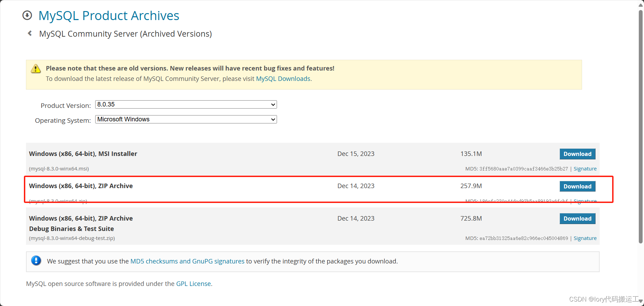Screen dimensions: 644x306
Task: Click the yellow warning triangle icon
Action: [x=36, y=68]
